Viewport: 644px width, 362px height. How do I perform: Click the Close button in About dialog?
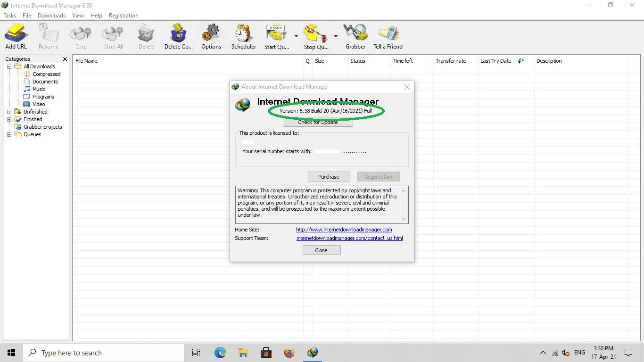pos(322,250)
